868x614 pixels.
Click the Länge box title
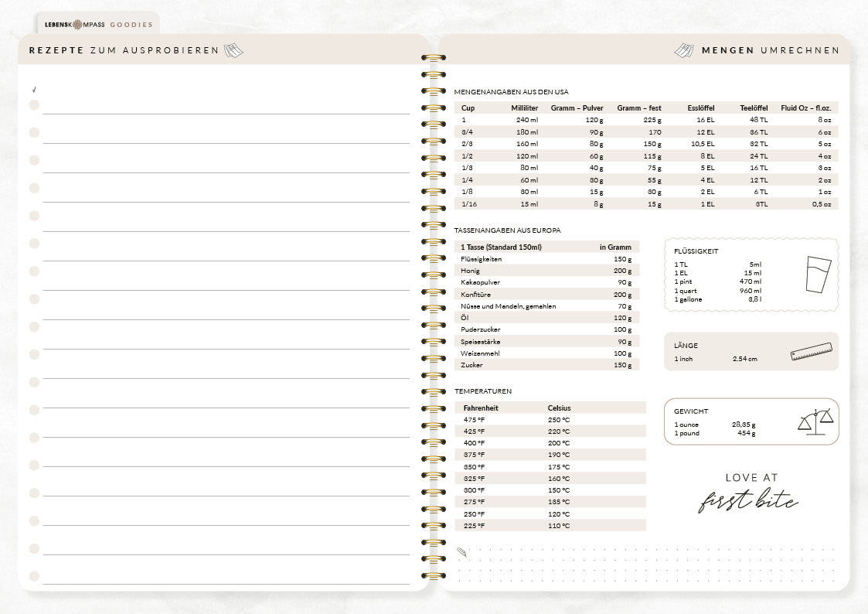tap(686, 346)
